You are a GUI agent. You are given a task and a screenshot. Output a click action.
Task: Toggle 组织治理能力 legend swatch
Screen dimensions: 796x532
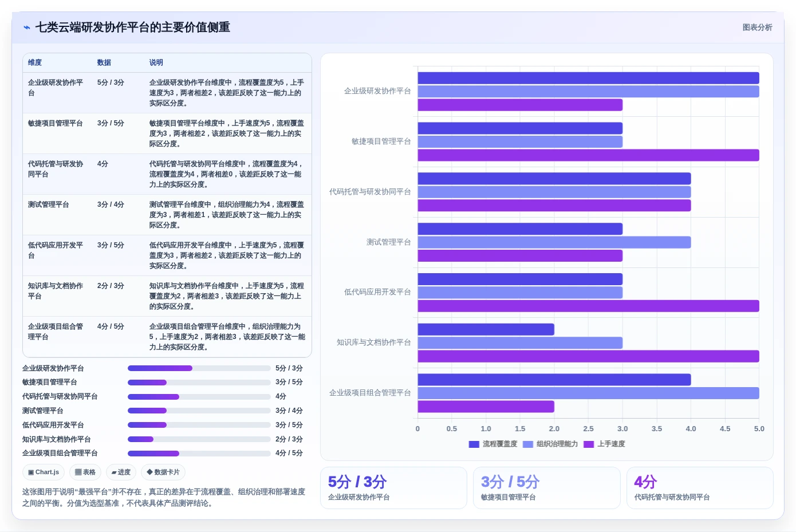528,444
